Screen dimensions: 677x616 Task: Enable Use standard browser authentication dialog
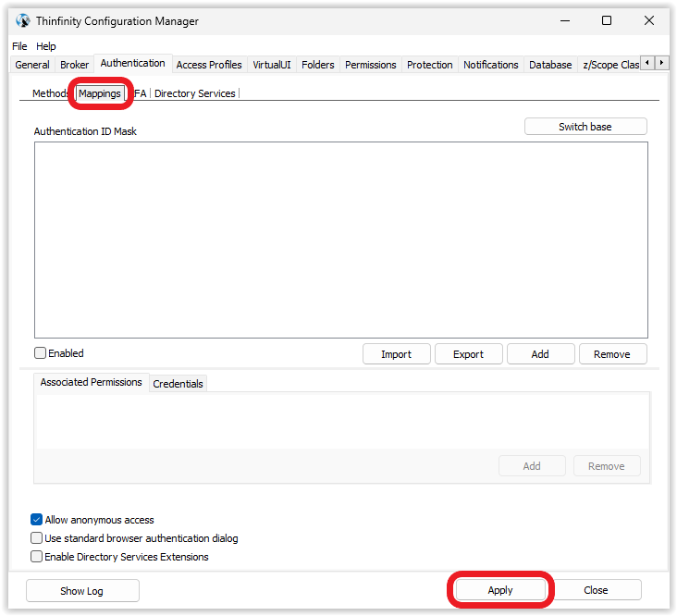[37, 538]
